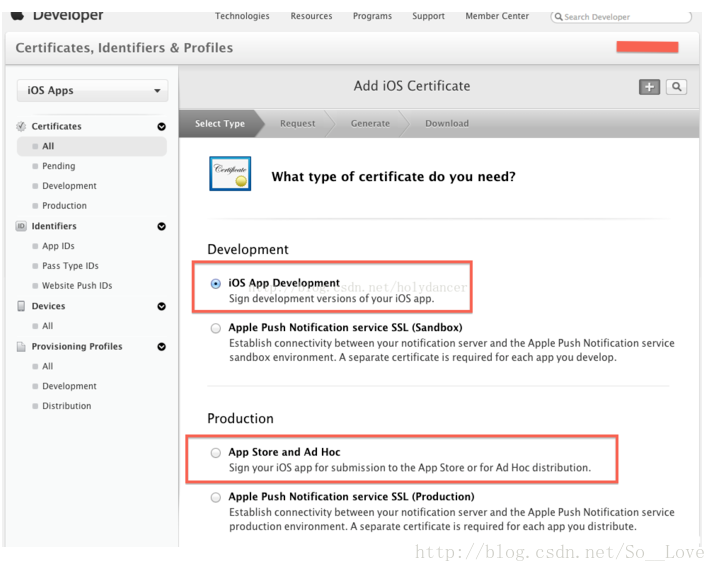Select Development under Certificates

coord(69,186)
